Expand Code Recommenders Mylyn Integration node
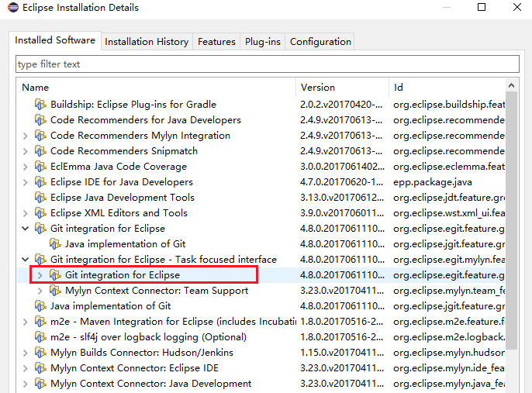Image resolution: width=532 pixels, height=393 pixels. pyautogui.click(x=25, y=136)
